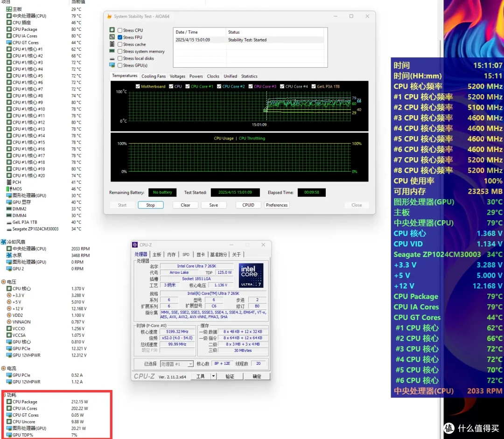Toggle CPU Core #1 graph legend checkbox

click(188, 86)
